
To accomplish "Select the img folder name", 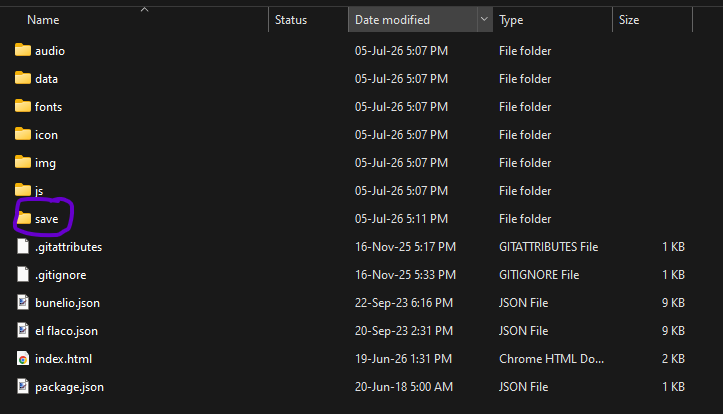I will click(45, 163).
